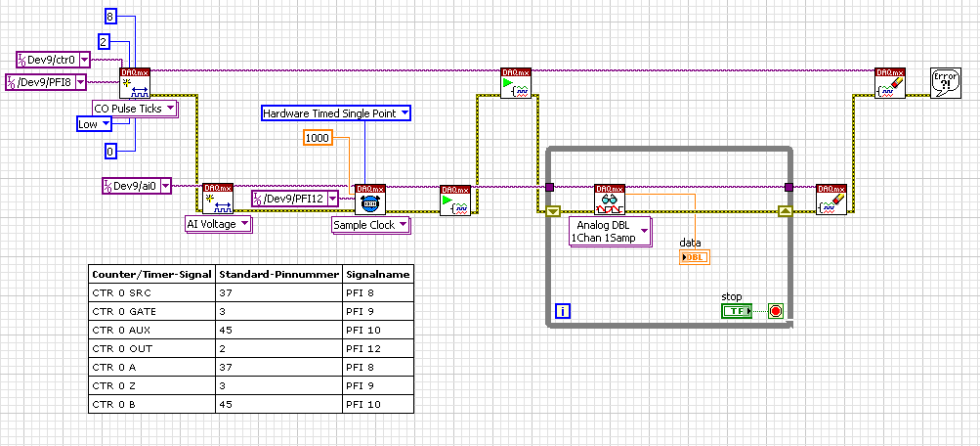This screenshot has width=980, height=446.
Task: Click the Signalname table header
Action: (x=377, y=274)
